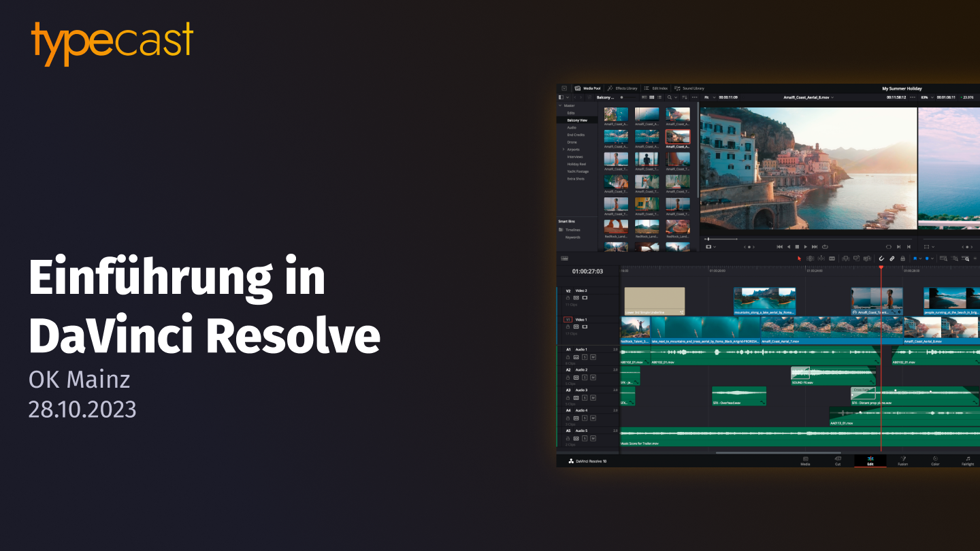Open the Sound Library panel button
The height and width of the screenshot is (551, 980).
(x=689, y=88)
